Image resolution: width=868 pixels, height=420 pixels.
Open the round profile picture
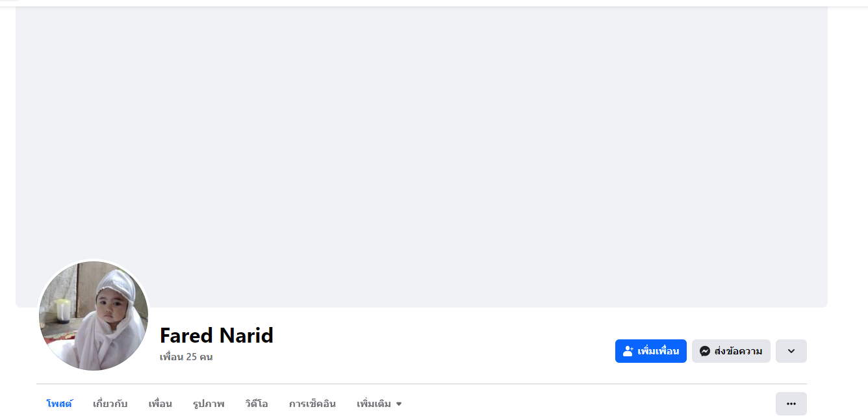pyautogui.click(x=94, y=316)
